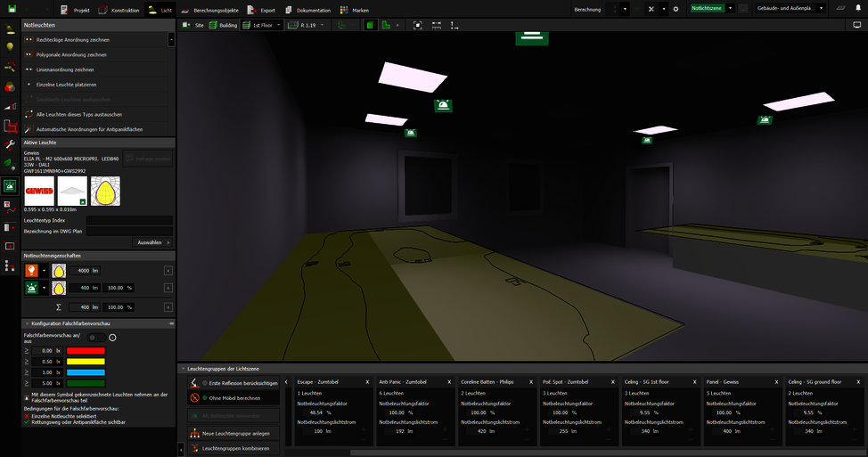
Task: Click the GEWISS manufacturer logo thumbnail
Action: (x=38, y=190)
